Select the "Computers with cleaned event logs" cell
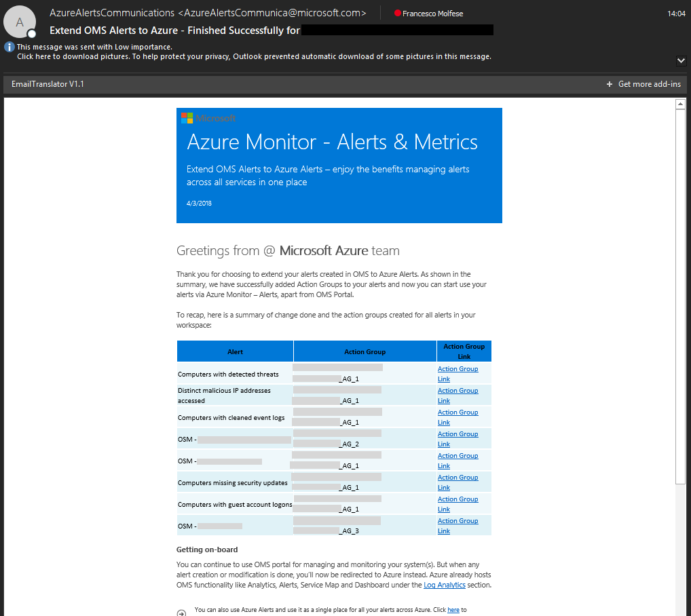 point(235,417)
